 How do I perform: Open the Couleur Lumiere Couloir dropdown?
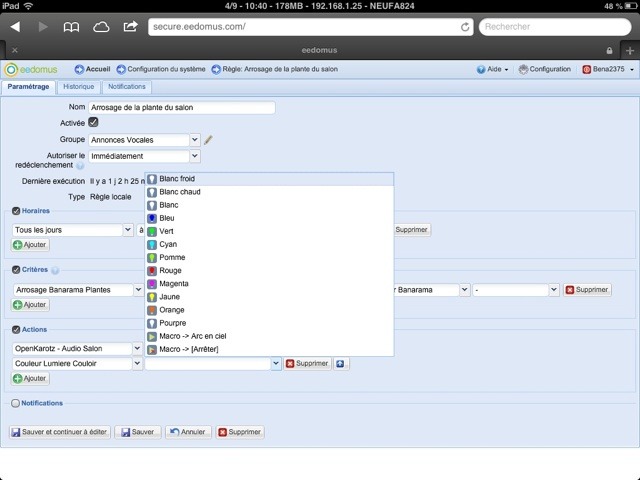click(x=76, y=364)
